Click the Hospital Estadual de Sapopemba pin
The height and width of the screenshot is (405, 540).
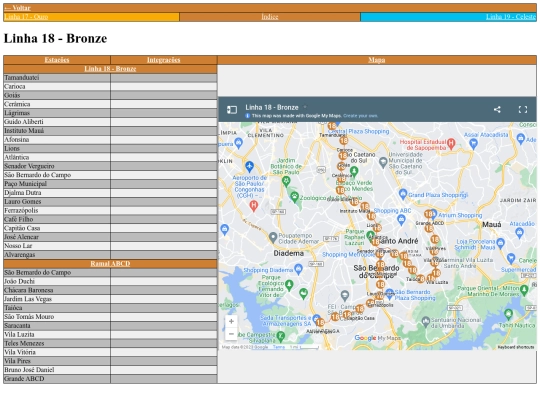click(451, 143)
